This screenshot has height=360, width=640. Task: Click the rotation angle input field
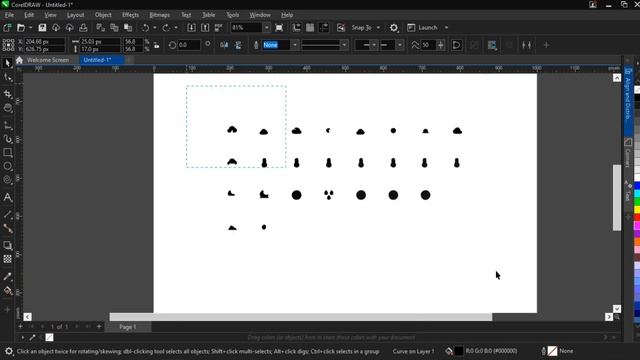[x=189, y=45]
